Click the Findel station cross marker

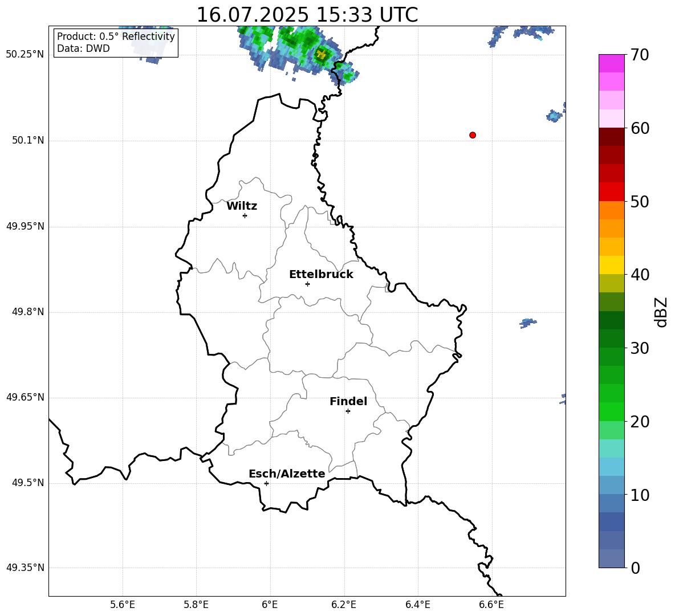348,411
